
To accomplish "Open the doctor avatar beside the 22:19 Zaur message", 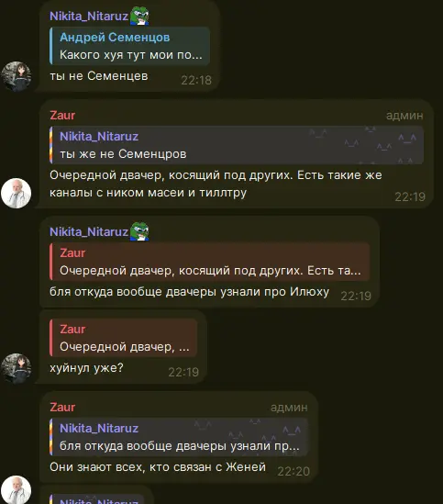I will pyautogui.click(x=17, y=193).
